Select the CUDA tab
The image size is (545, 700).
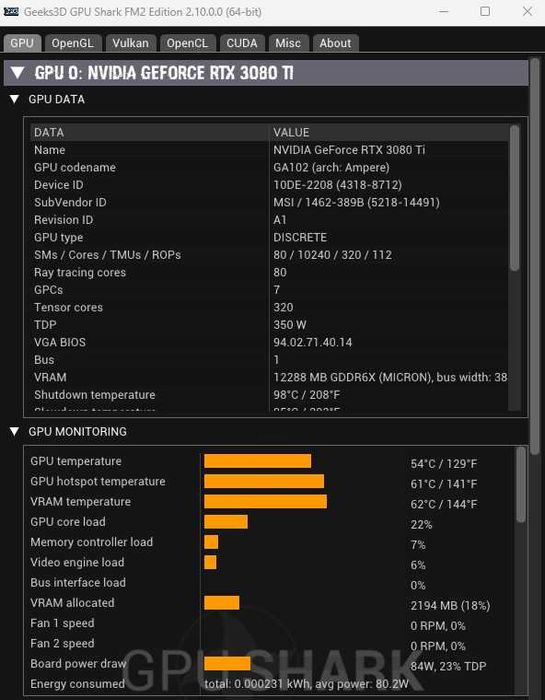pyautogui.click(x=241, y=43)
